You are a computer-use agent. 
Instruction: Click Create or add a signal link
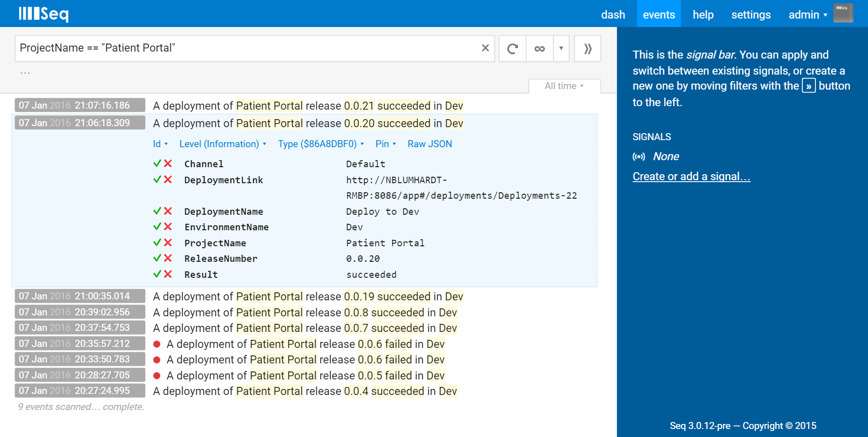click(691, 176)
